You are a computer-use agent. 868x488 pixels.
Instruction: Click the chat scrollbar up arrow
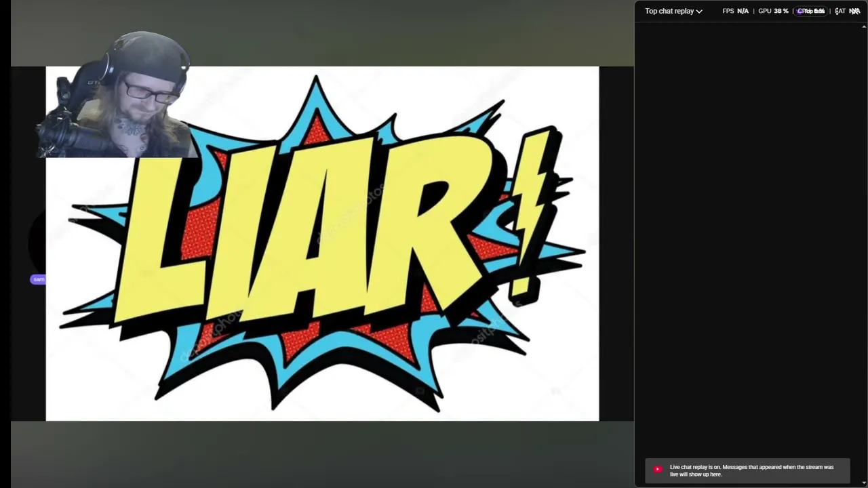(864, 27)
